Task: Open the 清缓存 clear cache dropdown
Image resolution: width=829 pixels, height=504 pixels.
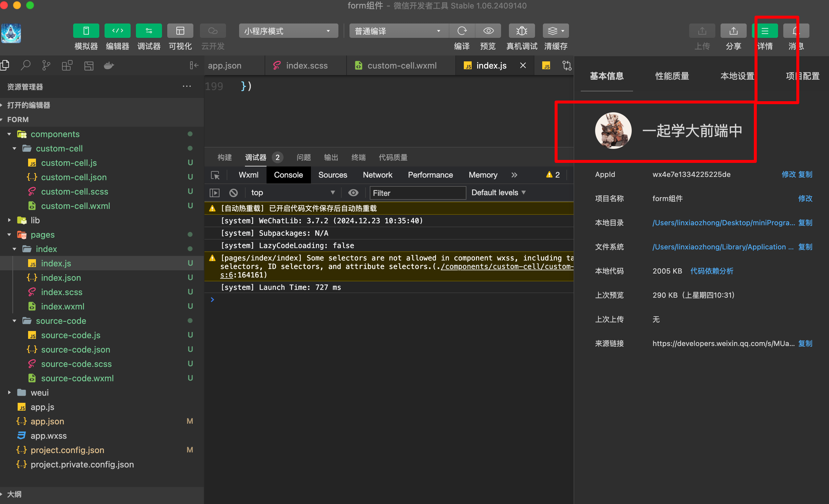Action: (x=556, y=31)
